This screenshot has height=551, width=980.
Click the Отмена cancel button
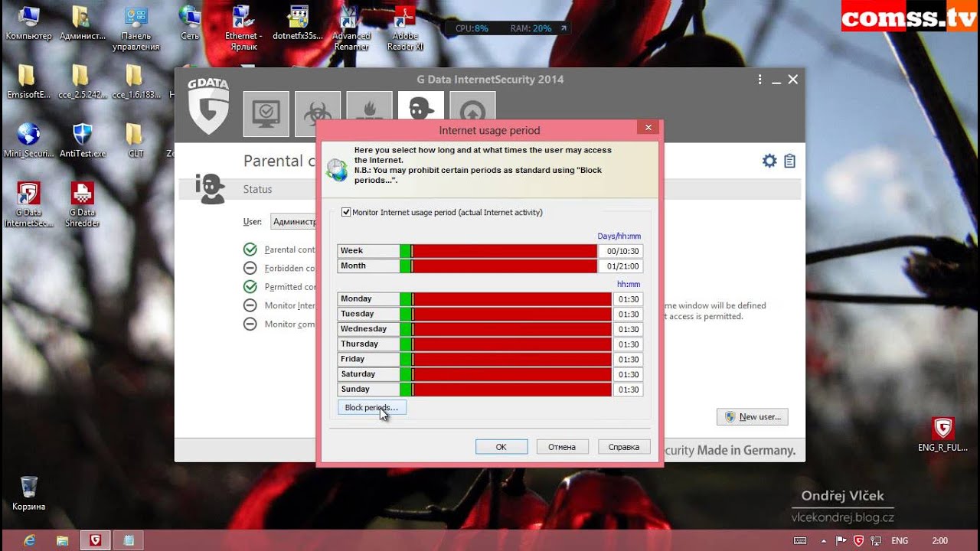pyautogui.click(x=562, y=447)
